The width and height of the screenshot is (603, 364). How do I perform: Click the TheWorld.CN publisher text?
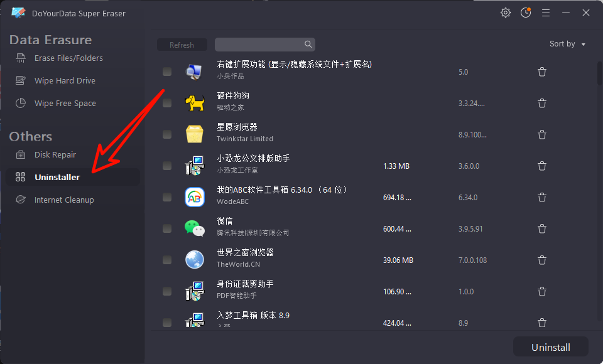point(238,264)
